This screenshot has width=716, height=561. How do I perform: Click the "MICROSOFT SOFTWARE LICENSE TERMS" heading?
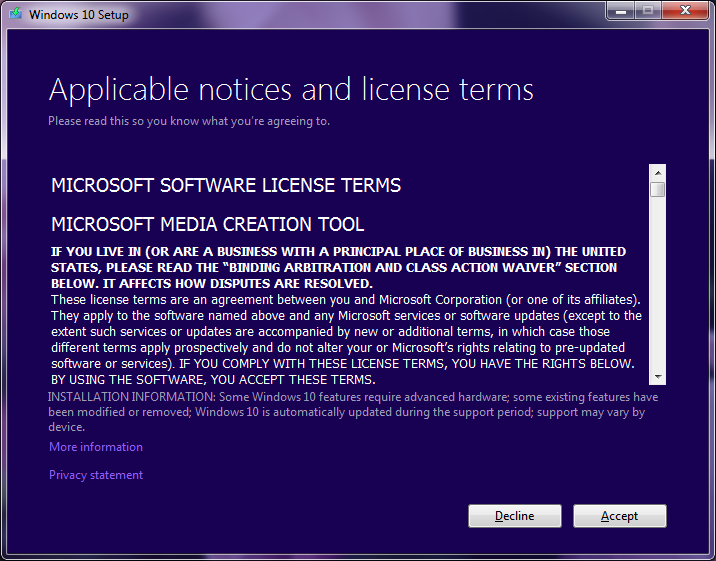pos(226,186)
